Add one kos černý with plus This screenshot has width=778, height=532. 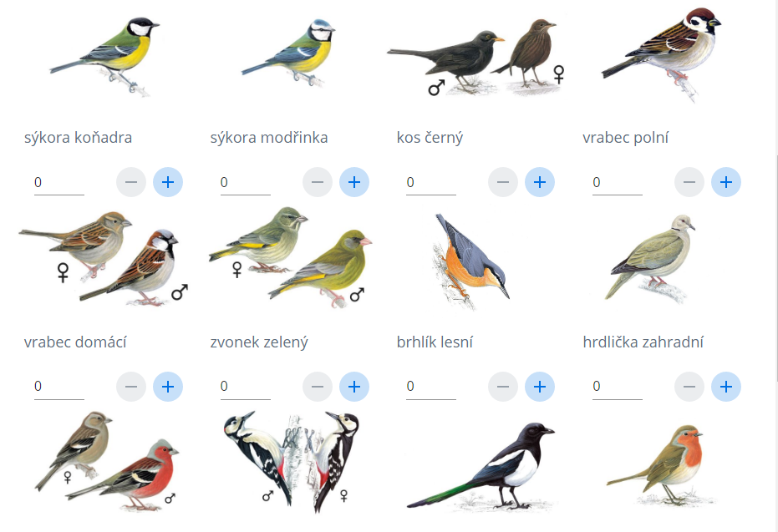tap(540, 182)
